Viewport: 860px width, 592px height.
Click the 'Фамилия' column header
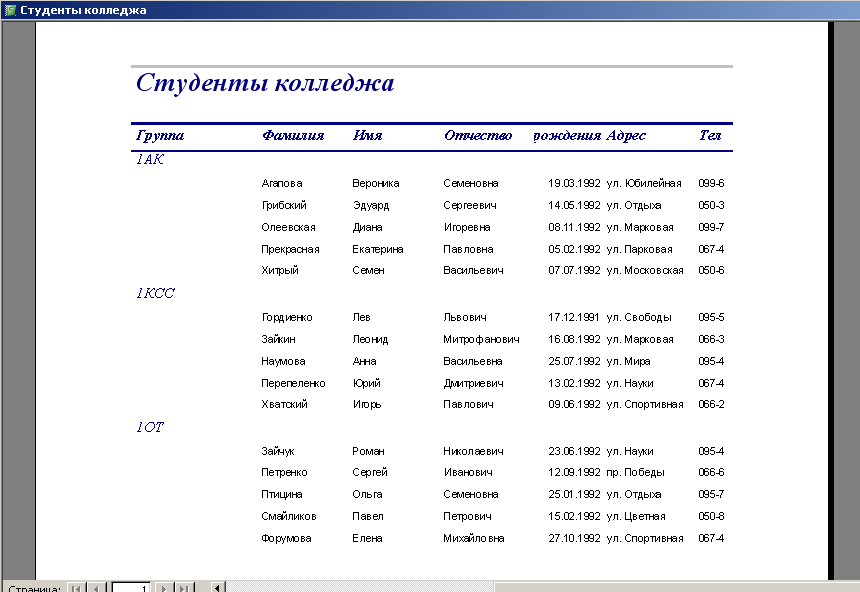293,136
